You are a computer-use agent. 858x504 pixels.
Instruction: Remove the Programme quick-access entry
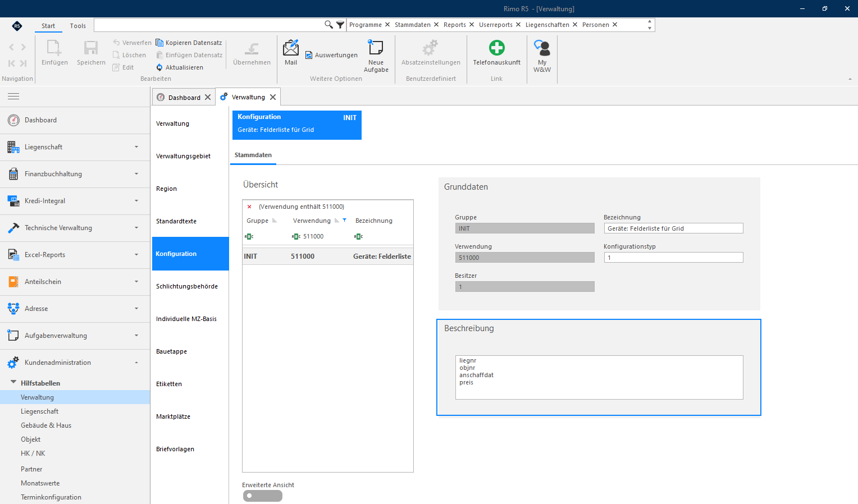pyautogui.click(x=387, y=25)
